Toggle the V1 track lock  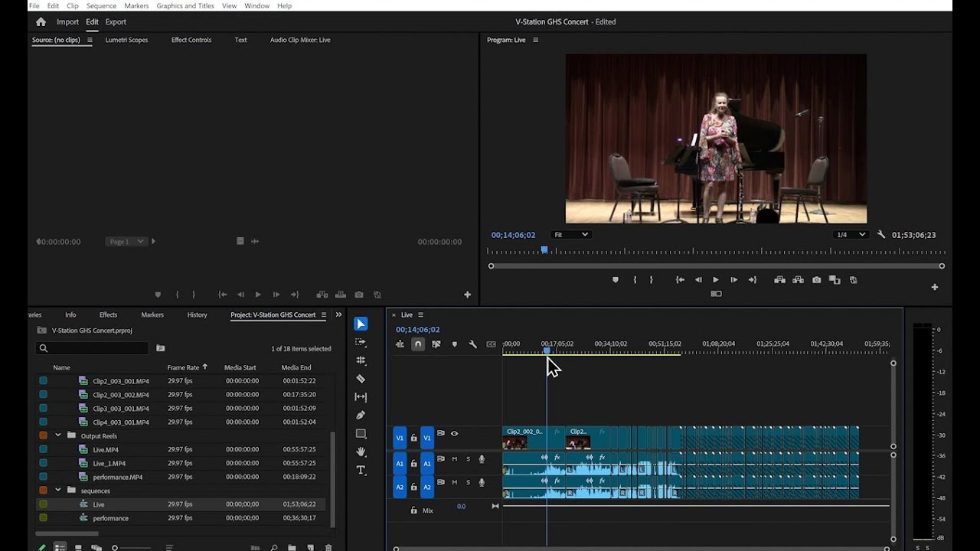[413, 439]
